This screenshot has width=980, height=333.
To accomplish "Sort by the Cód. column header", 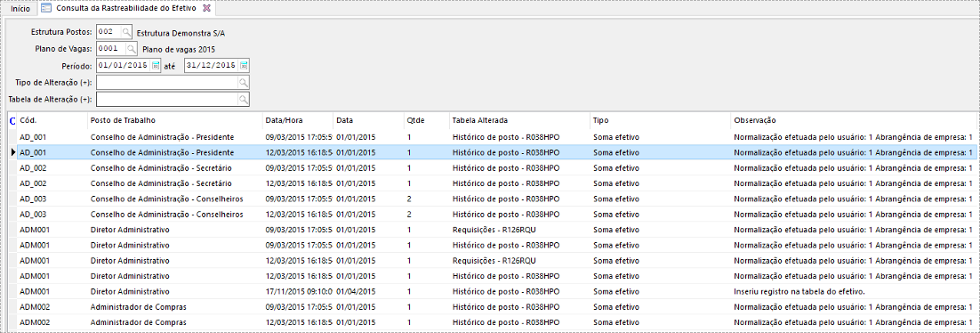I will [x=52, y=120].
